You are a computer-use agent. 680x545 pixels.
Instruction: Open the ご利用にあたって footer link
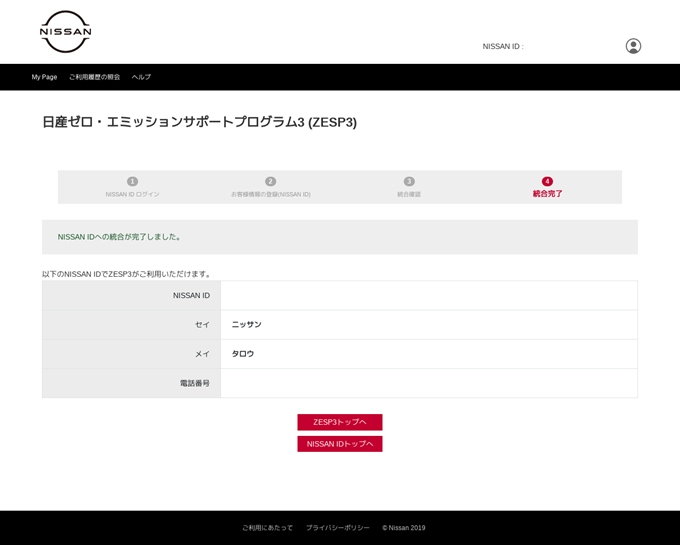click(x=267, y=528)
